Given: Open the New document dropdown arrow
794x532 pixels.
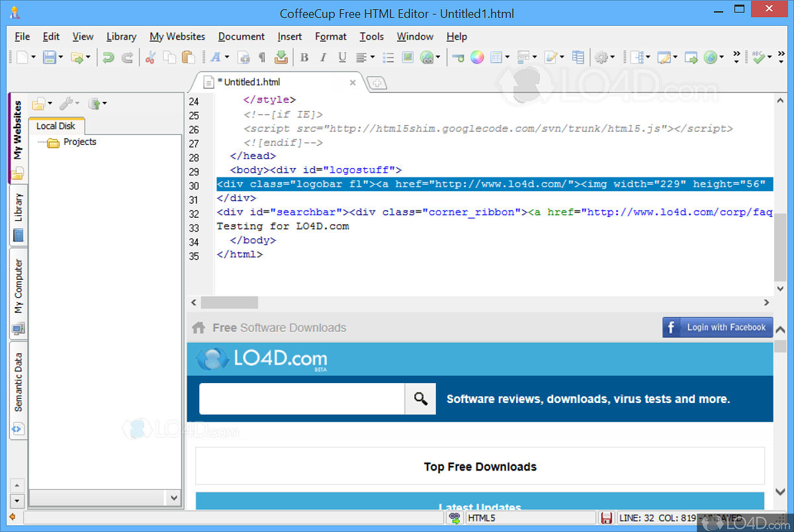Looking at the screenshot, I should point(33,58).
